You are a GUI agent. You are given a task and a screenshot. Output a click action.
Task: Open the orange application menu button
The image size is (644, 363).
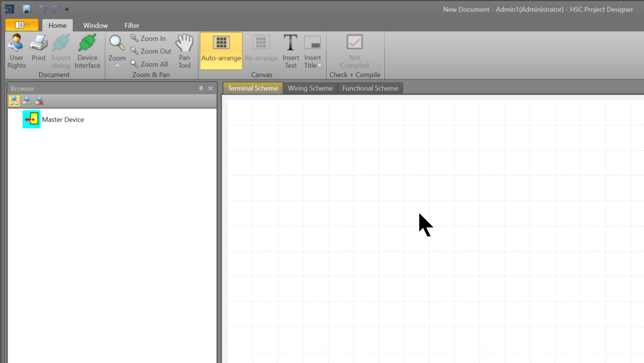[22, 25]
